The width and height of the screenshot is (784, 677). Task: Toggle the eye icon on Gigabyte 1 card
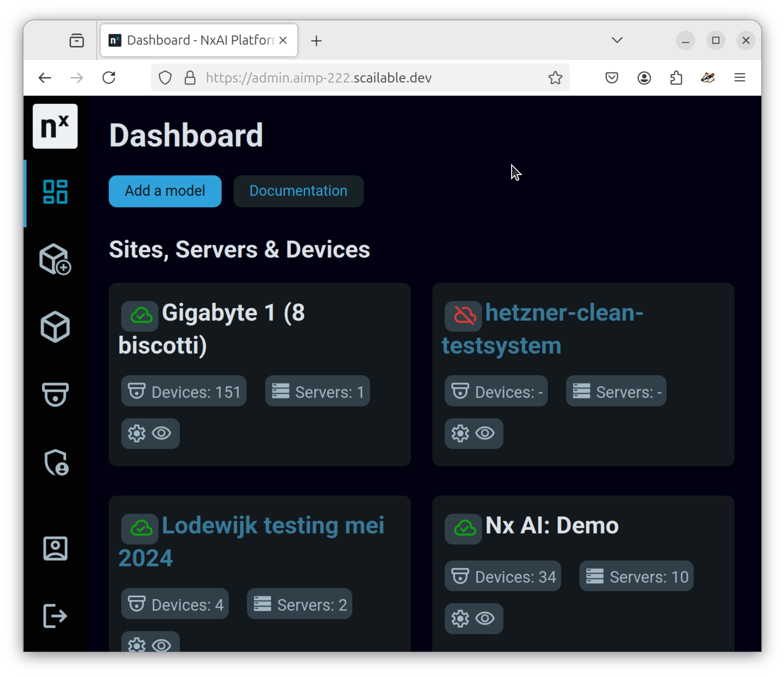[162, 433]
